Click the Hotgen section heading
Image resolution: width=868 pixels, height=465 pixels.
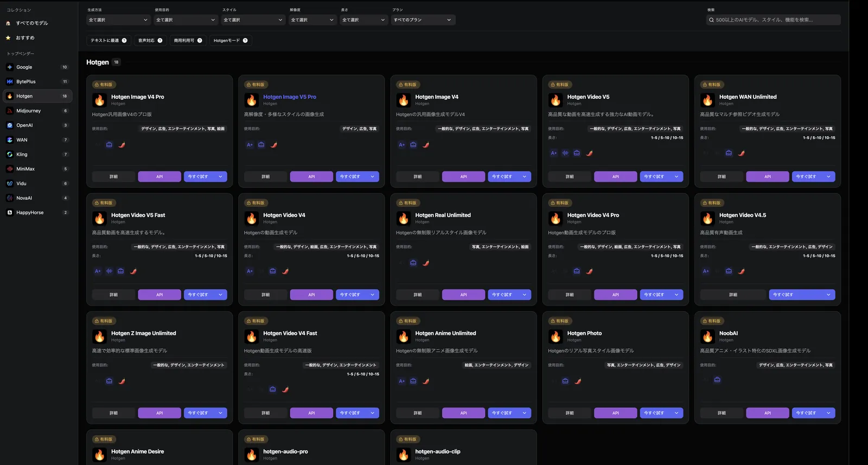tap(98, 62)
